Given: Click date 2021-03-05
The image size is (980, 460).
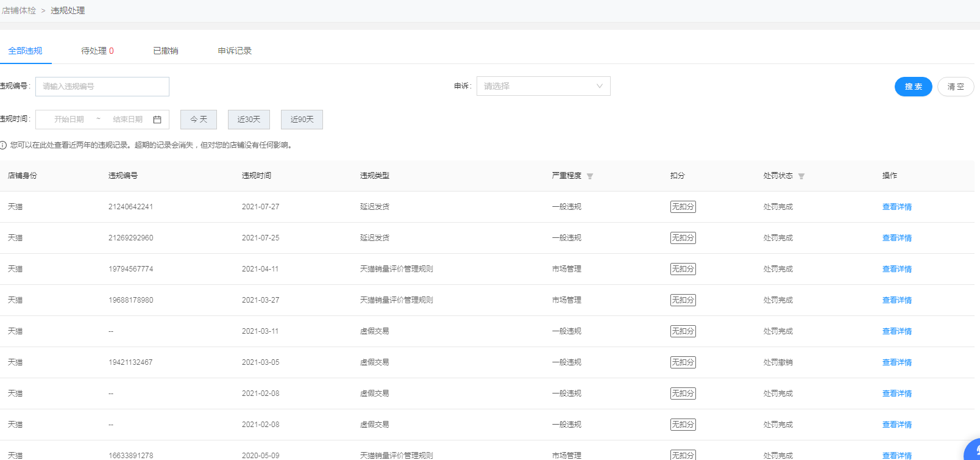Looking at the screenshot, I should tap(260, 362).
